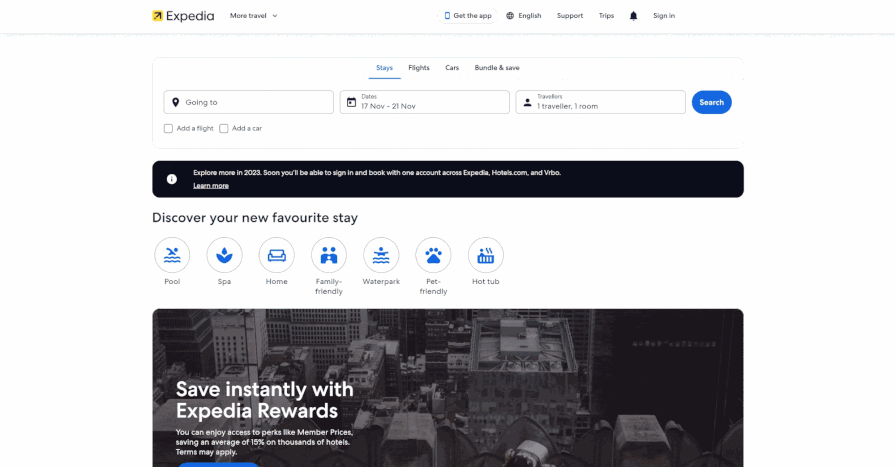Open notifications bell icon
The height and width of the screenshot is (467, 895).
coord(633,16)
